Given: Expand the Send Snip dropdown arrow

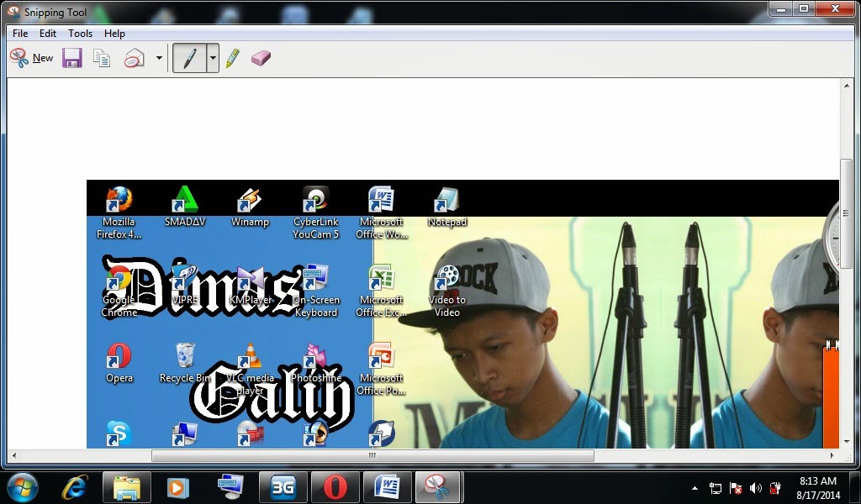Looking at the screenshot, I should click(x=158, y=57).
